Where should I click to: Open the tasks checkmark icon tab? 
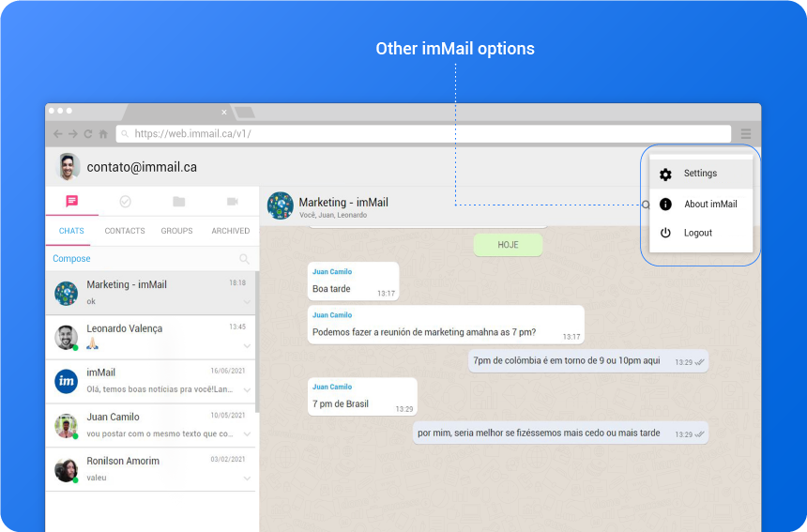click(x=125, y=201)
